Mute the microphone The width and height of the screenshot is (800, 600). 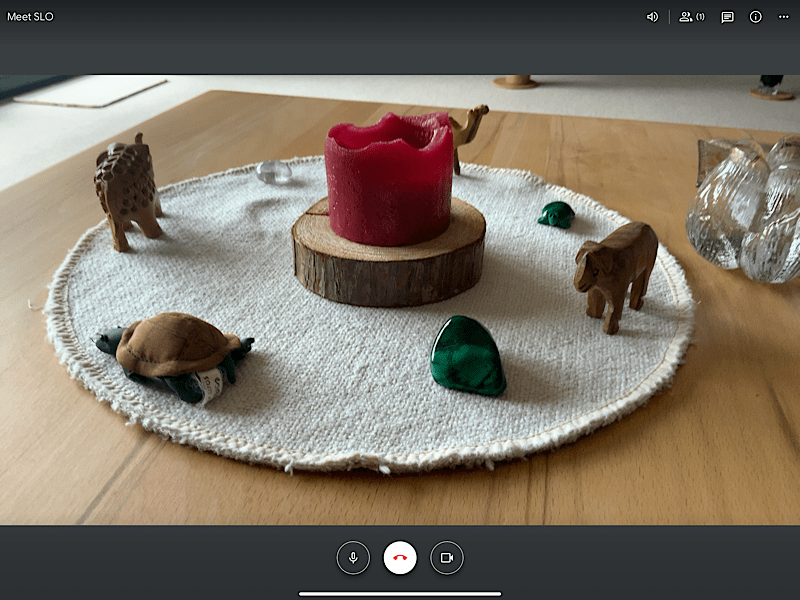click(x=353, y=557)
